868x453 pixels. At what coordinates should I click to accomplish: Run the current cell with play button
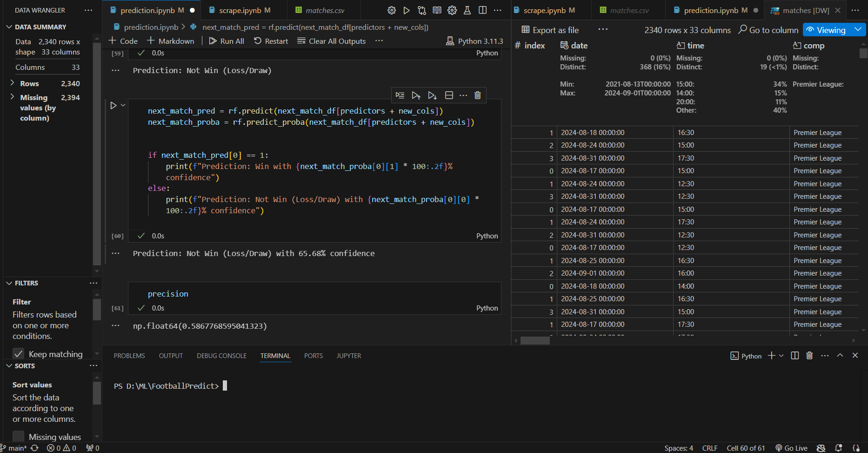(114, 106)
